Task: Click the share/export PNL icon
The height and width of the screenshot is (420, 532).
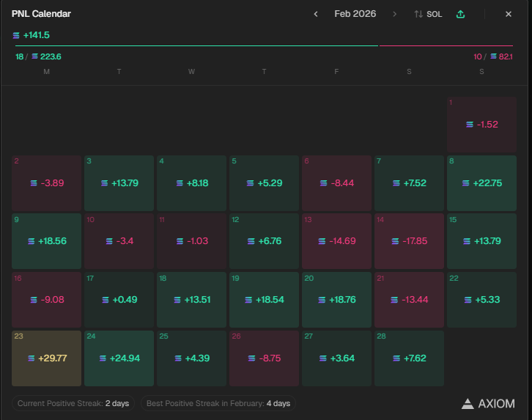Action: pyautogui.click(x=460, y=14)
